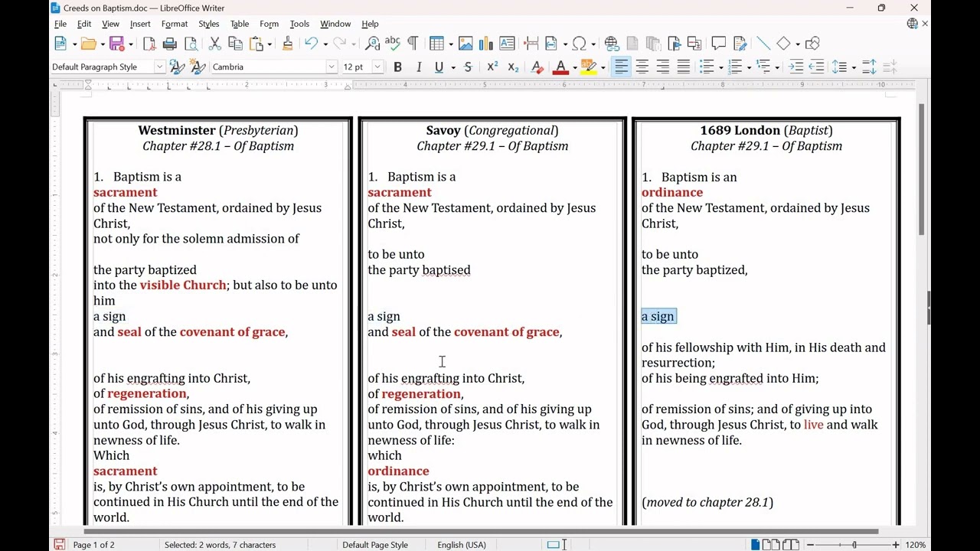
Task: Toggle Print Preview icon
Action: point(190,44)
